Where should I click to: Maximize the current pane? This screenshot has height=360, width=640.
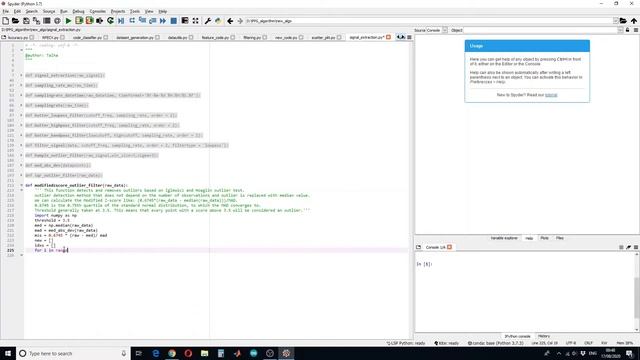tap(185, 21)
